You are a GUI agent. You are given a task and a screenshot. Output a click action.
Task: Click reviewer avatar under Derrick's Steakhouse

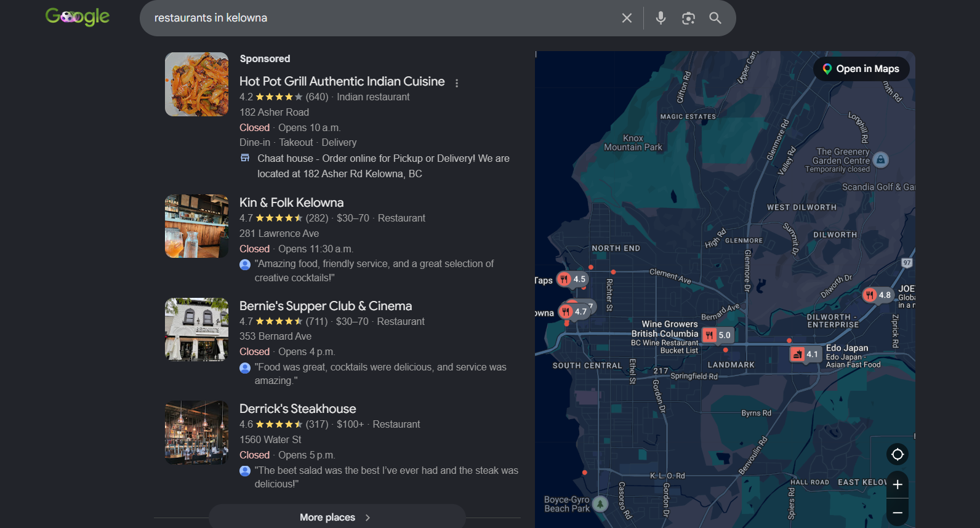click(245, 471)
